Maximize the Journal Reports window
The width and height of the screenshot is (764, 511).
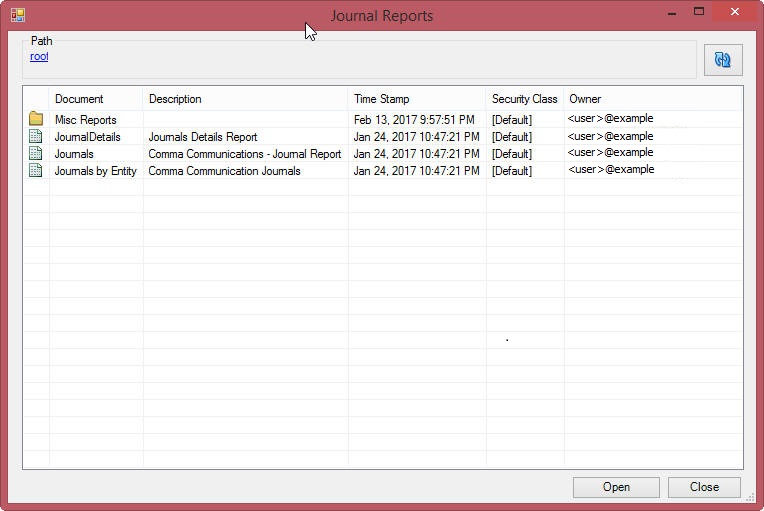click(x=699, y=12)
